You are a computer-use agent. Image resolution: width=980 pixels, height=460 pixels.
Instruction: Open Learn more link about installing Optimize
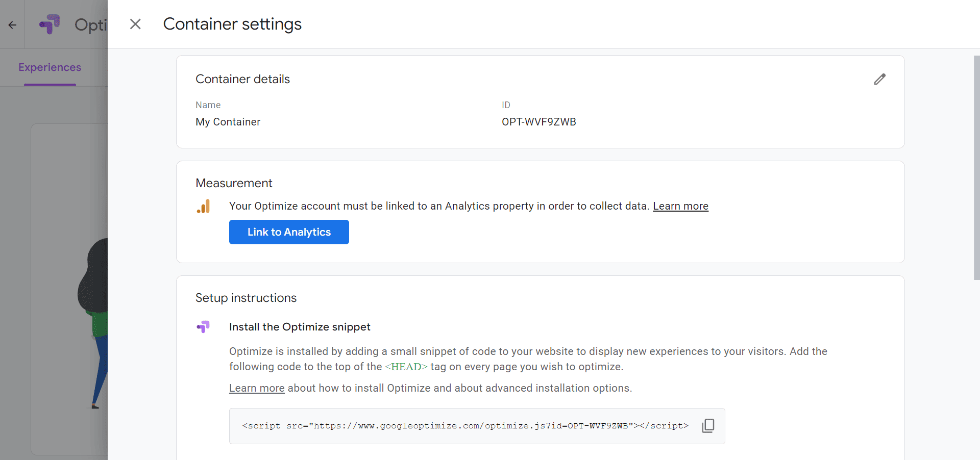click(x=257, y=388)
